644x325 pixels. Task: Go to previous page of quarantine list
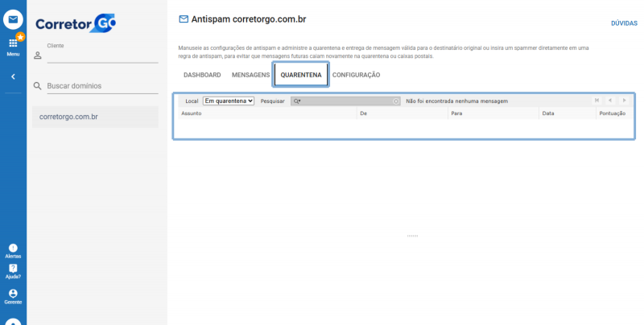pos(610,101)
